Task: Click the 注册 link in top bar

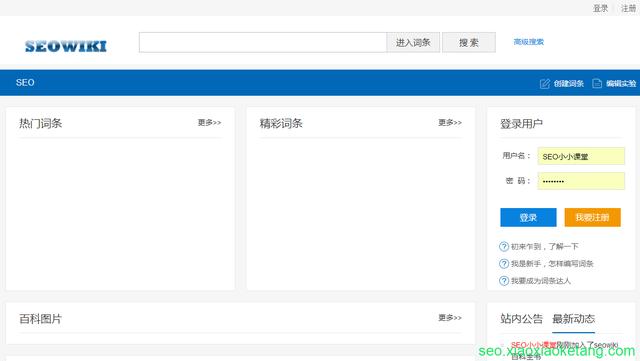Action: (629, 8)
